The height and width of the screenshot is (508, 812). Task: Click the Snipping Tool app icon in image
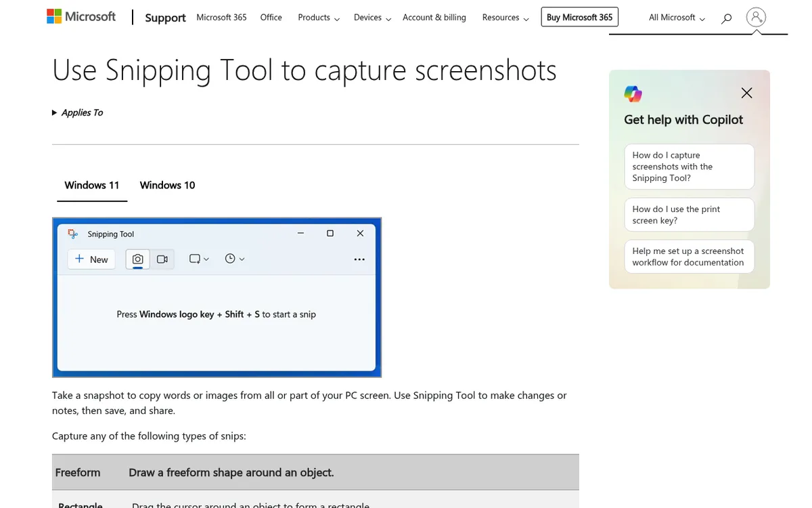tap(73, 234)
